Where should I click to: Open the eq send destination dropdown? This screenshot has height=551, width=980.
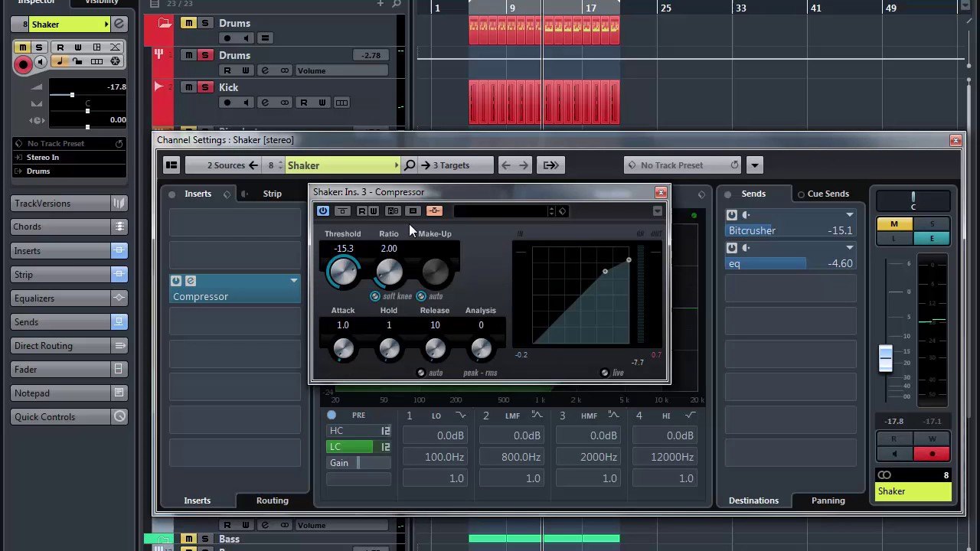[849, 248]
